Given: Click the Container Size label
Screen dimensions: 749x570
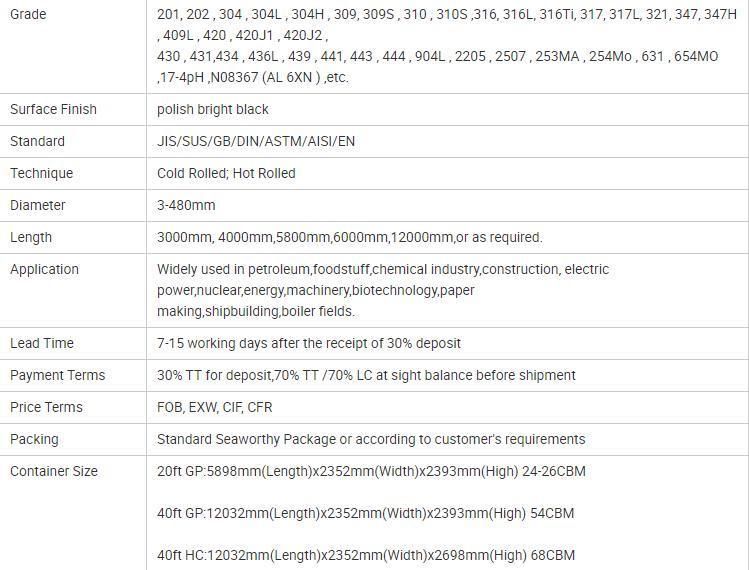Looking at the screenshot, I should (54, 472).
